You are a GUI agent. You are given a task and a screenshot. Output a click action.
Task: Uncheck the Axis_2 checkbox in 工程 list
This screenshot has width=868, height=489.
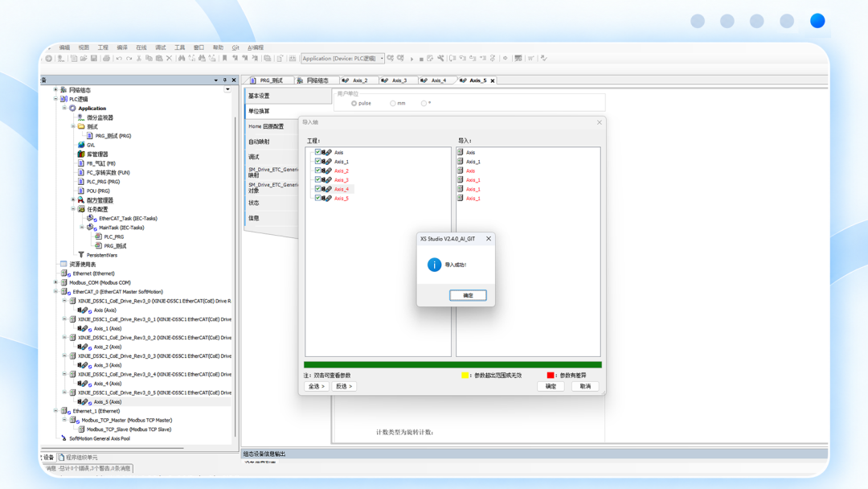317,170
